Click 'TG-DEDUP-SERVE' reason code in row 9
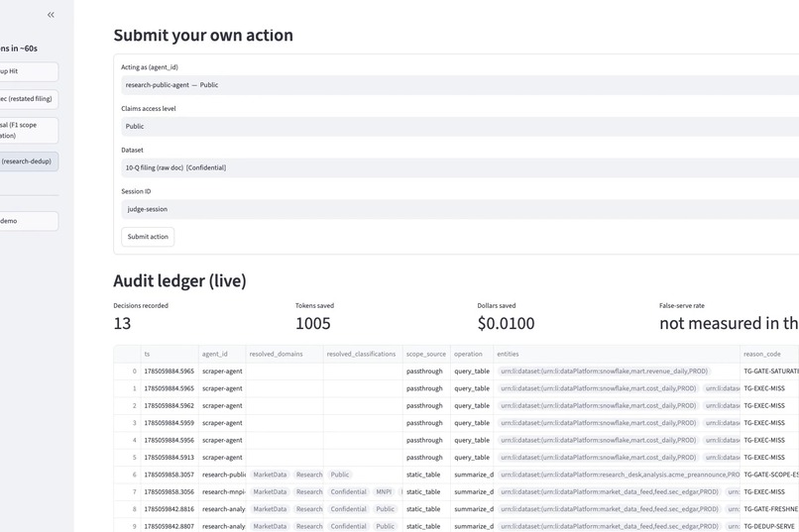799x532 pixels. pos(769,526)
